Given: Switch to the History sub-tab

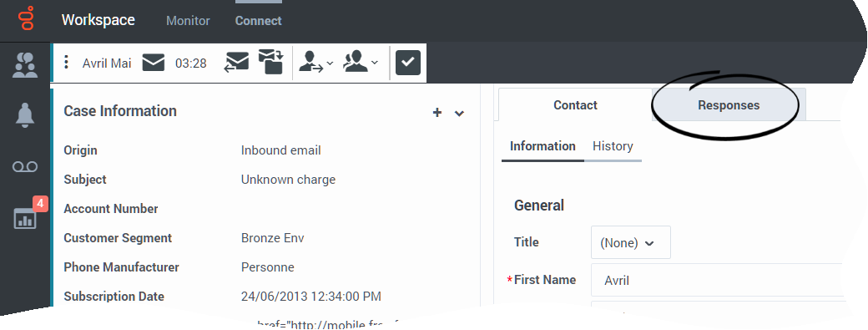Looking at the screenshot, I should tap(613, 146).
